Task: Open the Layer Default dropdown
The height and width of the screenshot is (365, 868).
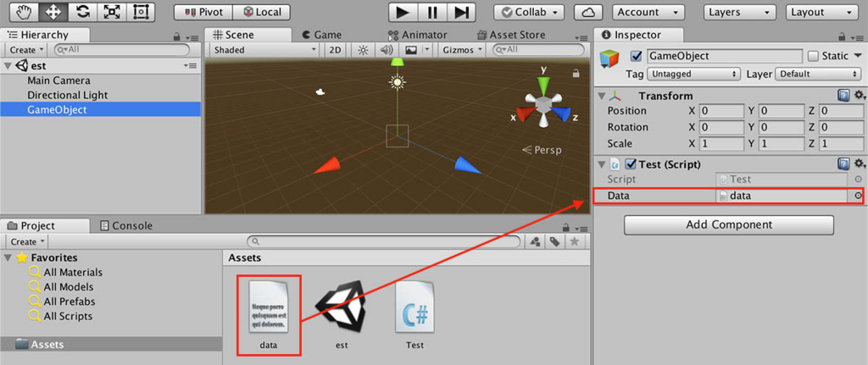Action: 818,74
